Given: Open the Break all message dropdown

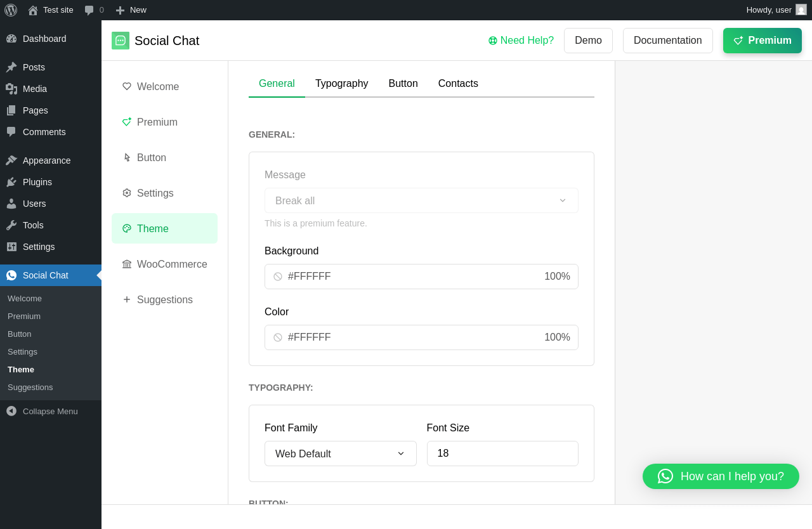Looking at the screenshot, I should click(421, 200).
